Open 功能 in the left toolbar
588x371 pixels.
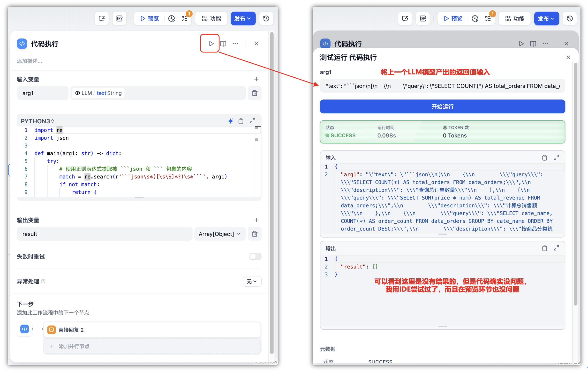tap(211, 19)
